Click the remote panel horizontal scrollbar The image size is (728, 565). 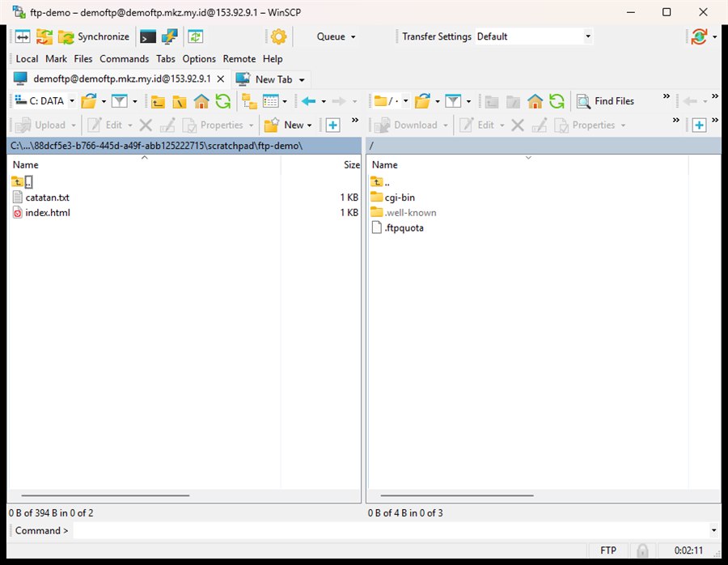click(x=457, y=495)
